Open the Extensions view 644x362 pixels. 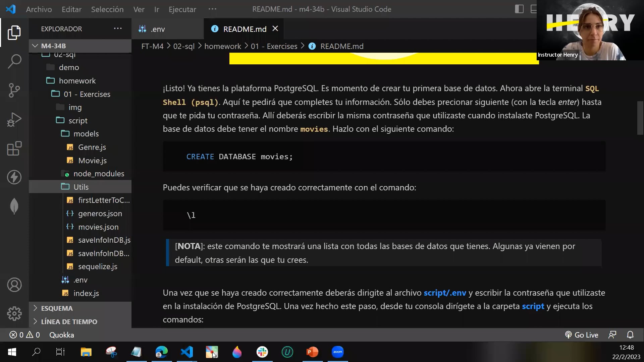tap(14, 148)
